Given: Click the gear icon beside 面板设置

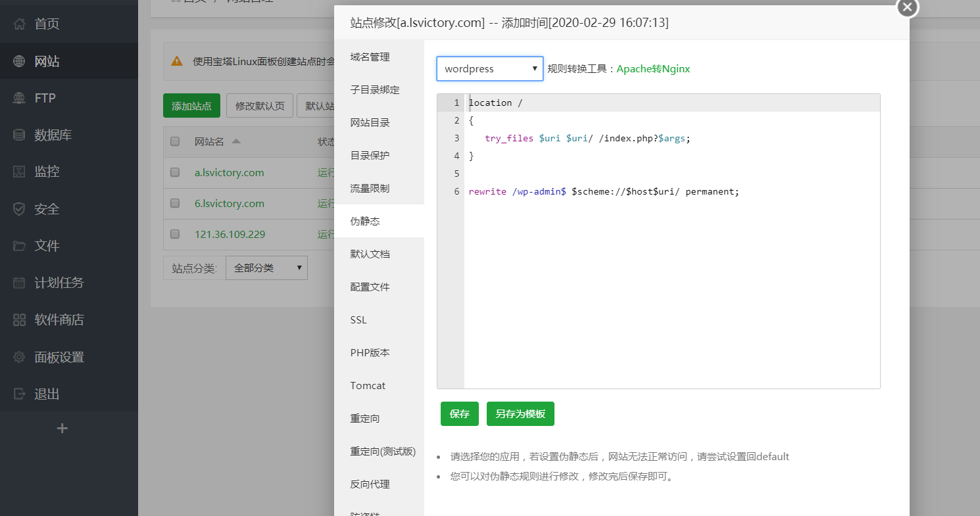Looking at the screenshot, I should (x=20, y=357).
